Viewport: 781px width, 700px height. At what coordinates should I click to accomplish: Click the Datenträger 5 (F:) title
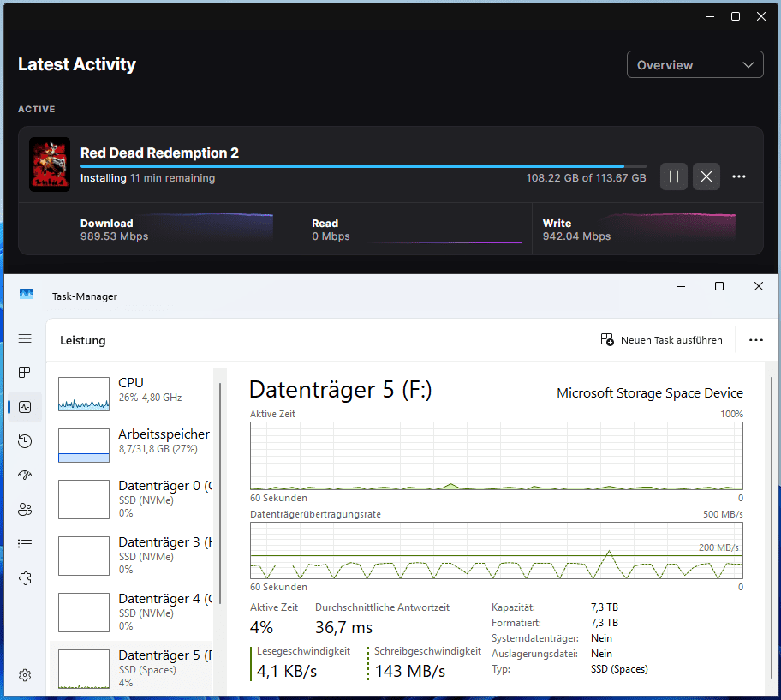[x=340, y=390]
